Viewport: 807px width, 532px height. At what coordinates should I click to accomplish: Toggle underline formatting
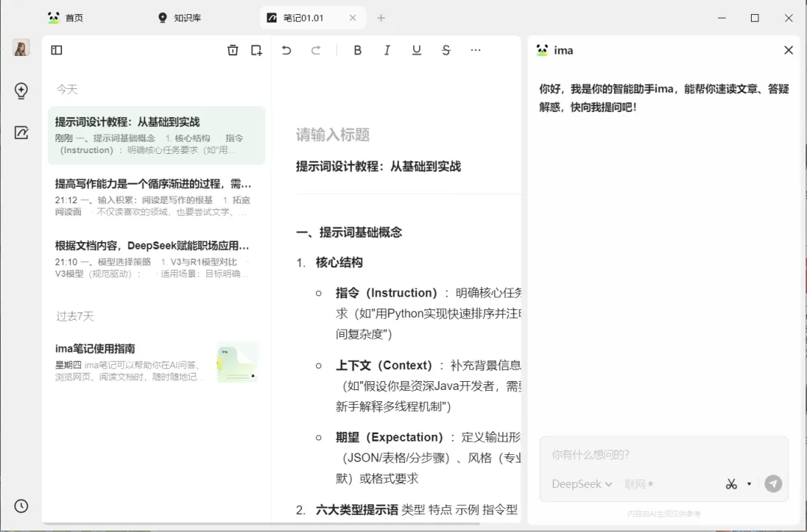(x=417, y=50)
